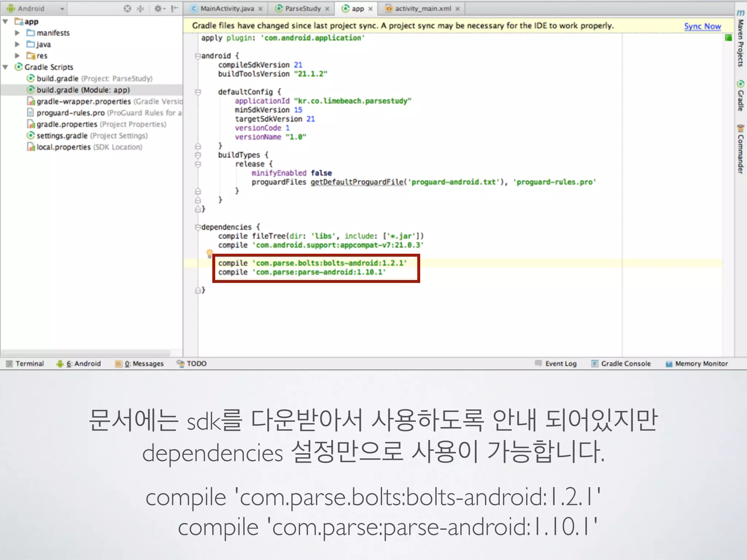The image size is (747, 560).
Task: Fold the android block in the gutter
Action: pyautogui.click(x=198, y=56)
